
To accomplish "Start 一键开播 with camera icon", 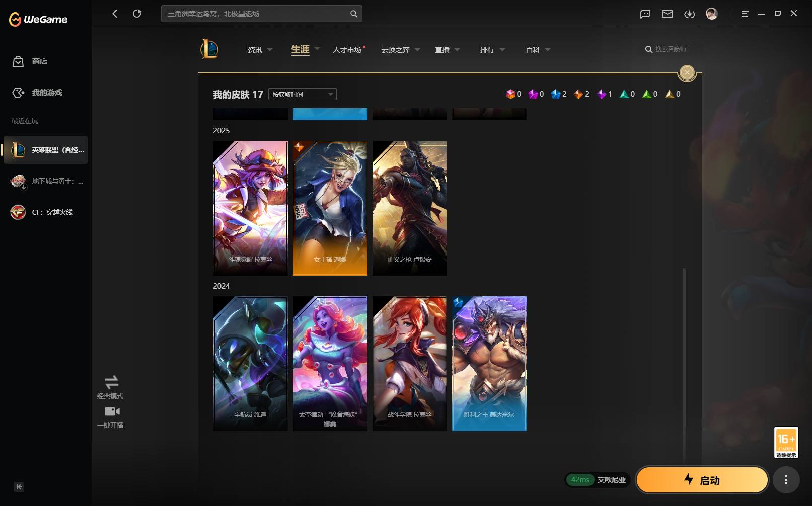I will (x=112, y=411).
